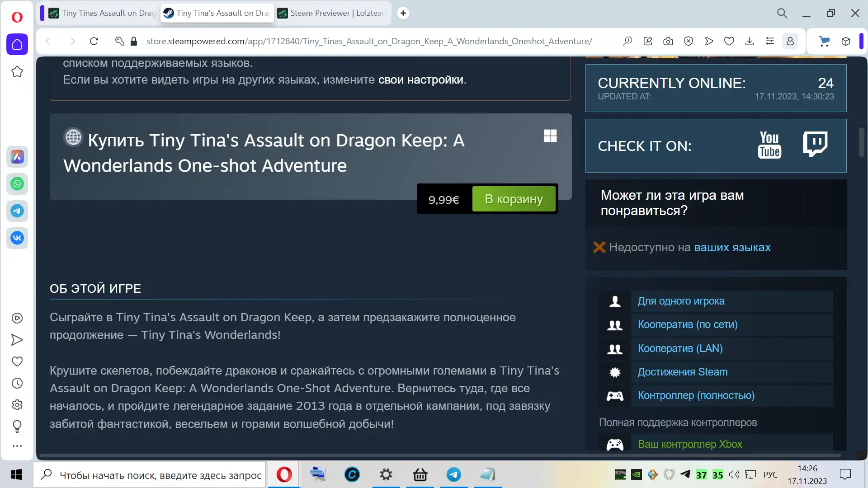This screenshot has height=488, width=868.
Task: Open Telegram from the Windows taskbar
Action: (454, 474)
